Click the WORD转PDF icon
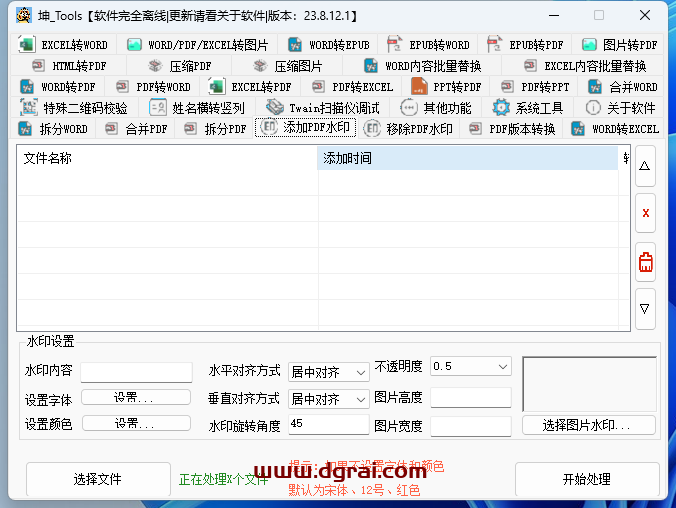 pos(27,87)
